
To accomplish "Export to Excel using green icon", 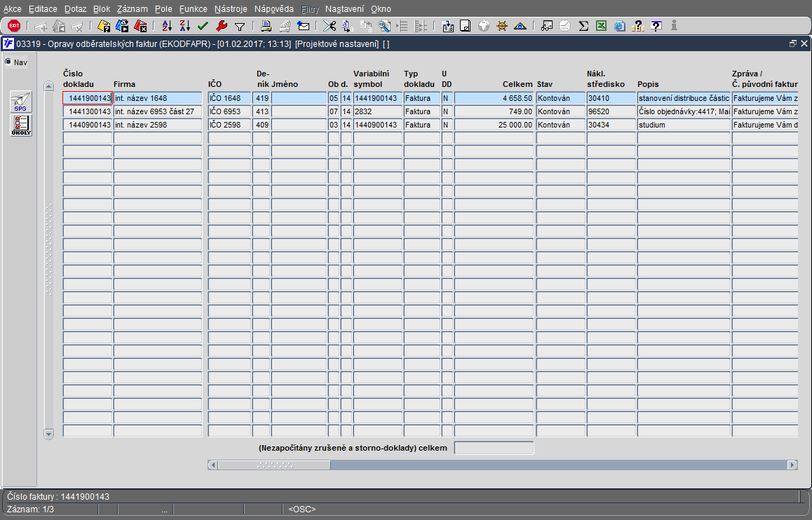I will pos(601,25).
